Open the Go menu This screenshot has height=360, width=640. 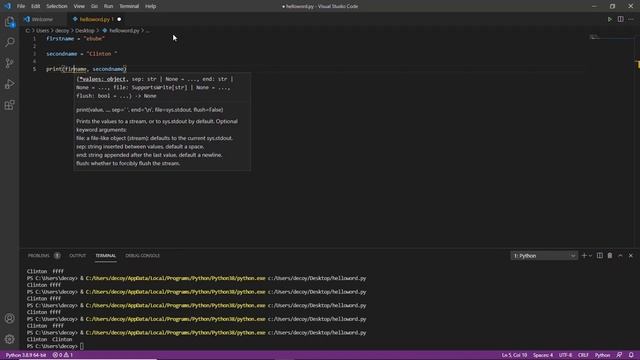pyautogui.click(x=94, y=6)
